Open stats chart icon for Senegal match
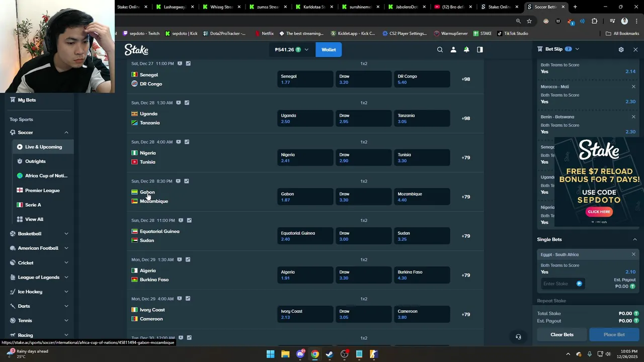The height and width of the screenshot is (362, 644). click(188, 63)
